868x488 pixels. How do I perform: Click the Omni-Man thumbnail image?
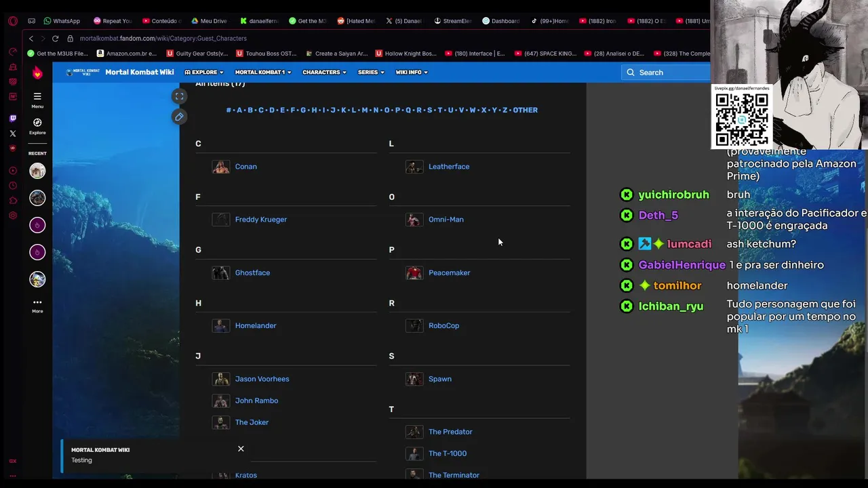pos(414,220)
